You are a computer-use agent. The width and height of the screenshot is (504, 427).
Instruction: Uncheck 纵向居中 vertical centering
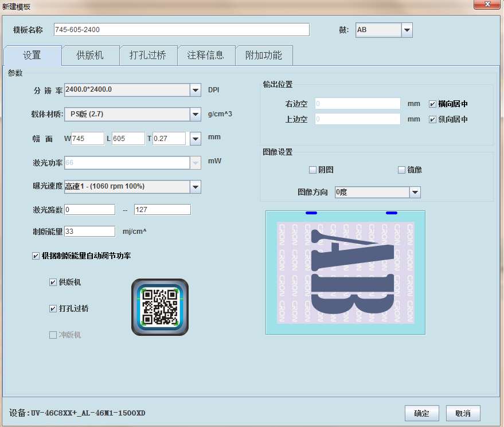click(x=433, y=119)
